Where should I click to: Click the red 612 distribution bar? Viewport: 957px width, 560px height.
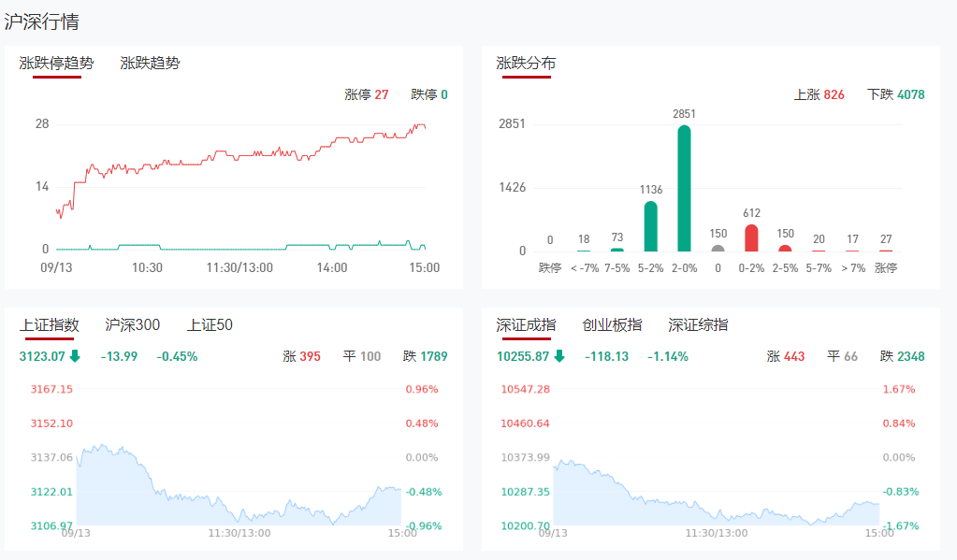click(751, 237)
